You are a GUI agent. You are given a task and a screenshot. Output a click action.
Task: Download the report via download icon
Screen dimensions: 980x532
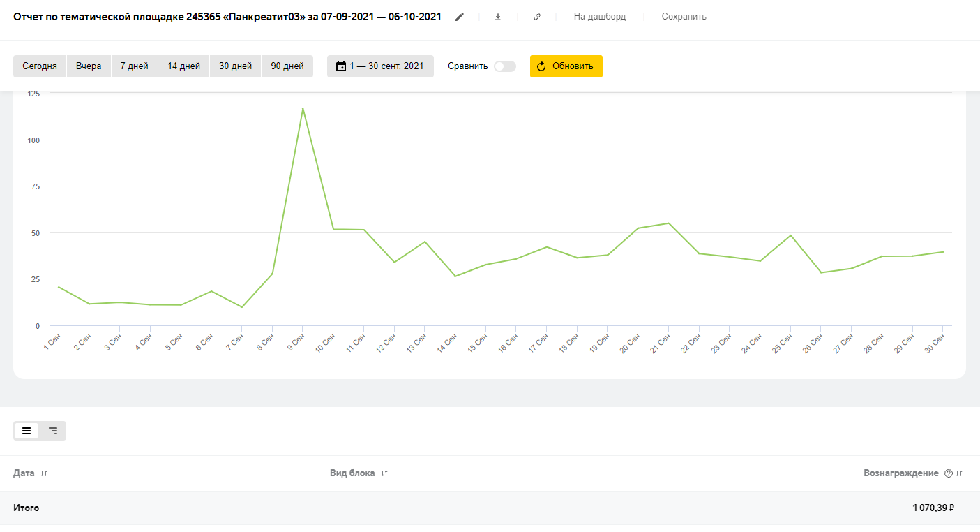[498, 17]
